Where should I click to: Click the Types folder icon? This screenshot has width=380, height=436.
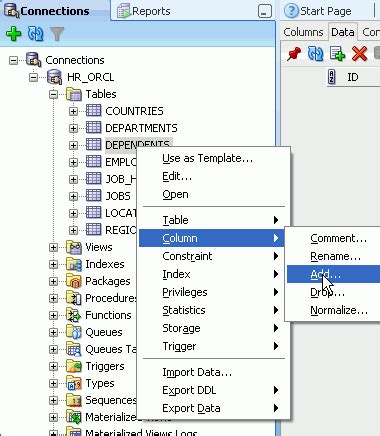pos(74,383)
